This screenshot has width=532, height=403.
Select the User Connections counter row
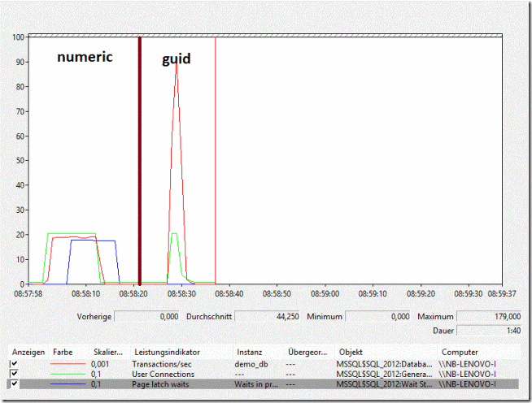point(264,375)
